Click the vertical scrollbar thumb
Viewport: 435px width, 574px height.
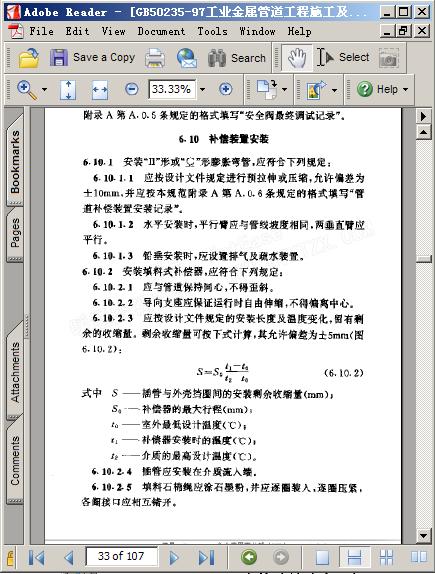click(x=424, y=258)
